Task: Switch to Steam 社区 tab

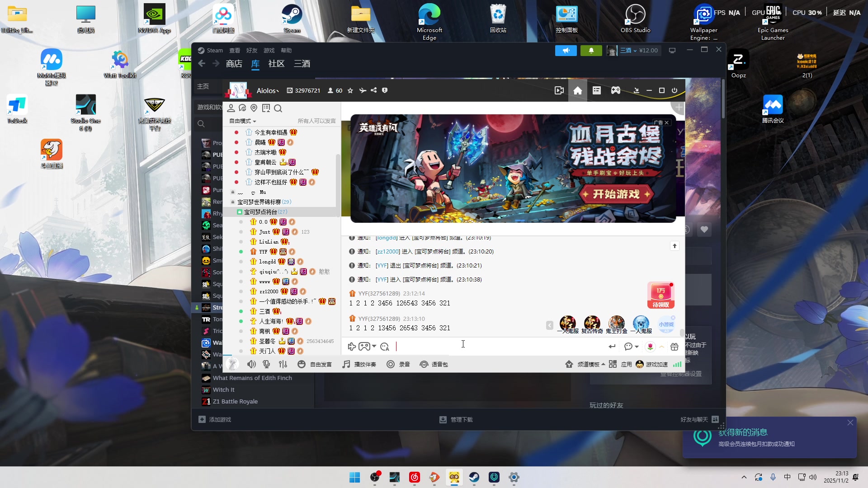Action: 276,64
